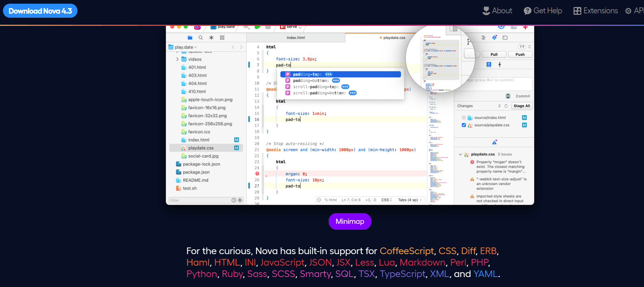This screenshot has width=644, height=287.
Task: Click the blue changes plus-minus icon
Action: 489,65
